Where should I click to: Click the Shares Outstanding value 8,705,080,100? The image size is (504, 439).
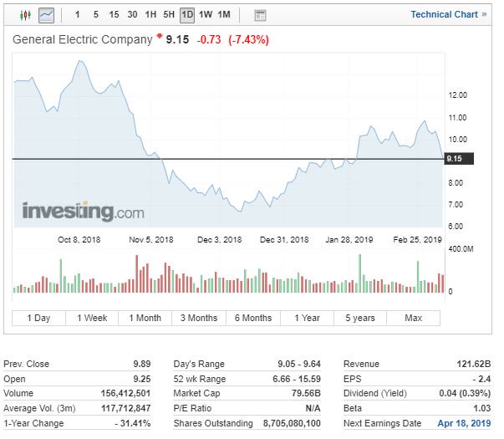coord(292,423)
